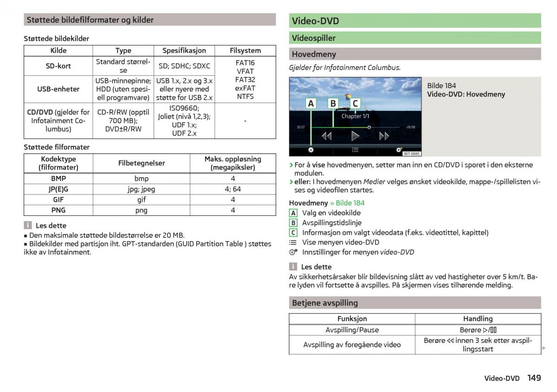Click the 'Avspilling av foregående video' cell

click(x=352, y=345)
